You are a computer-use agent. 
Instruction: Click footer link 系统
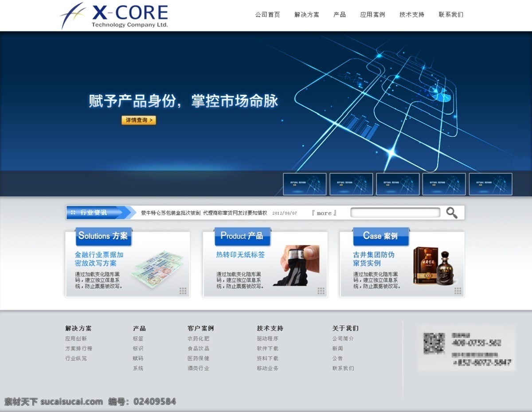coord(138,368)
